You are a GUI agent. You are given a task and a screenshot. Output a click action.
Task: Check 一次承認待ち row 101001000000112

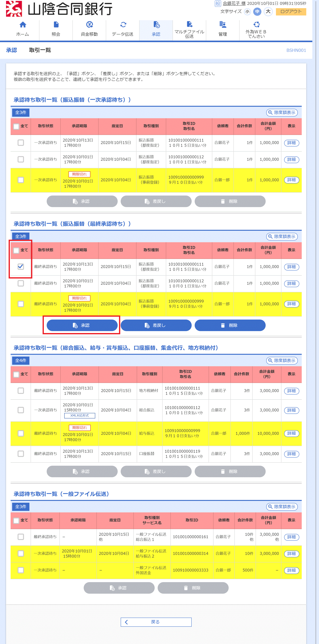21,159
